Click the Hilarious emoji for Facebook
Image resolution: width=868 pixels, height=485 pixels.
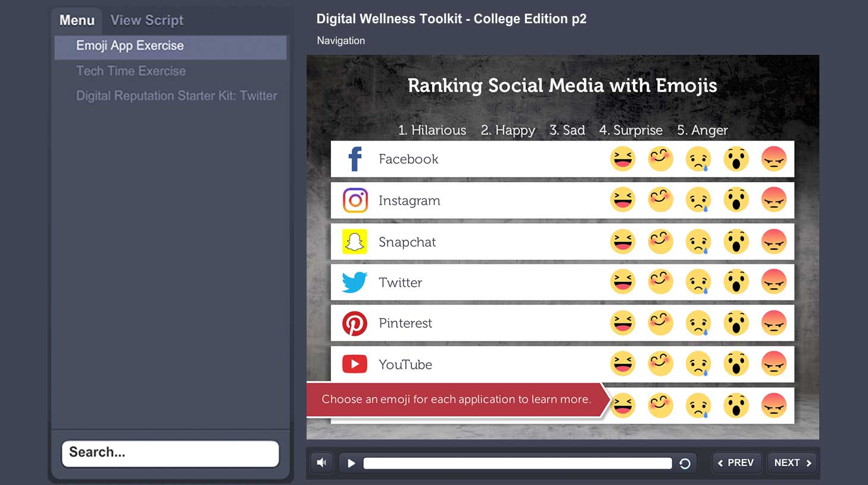click(623, 159)
